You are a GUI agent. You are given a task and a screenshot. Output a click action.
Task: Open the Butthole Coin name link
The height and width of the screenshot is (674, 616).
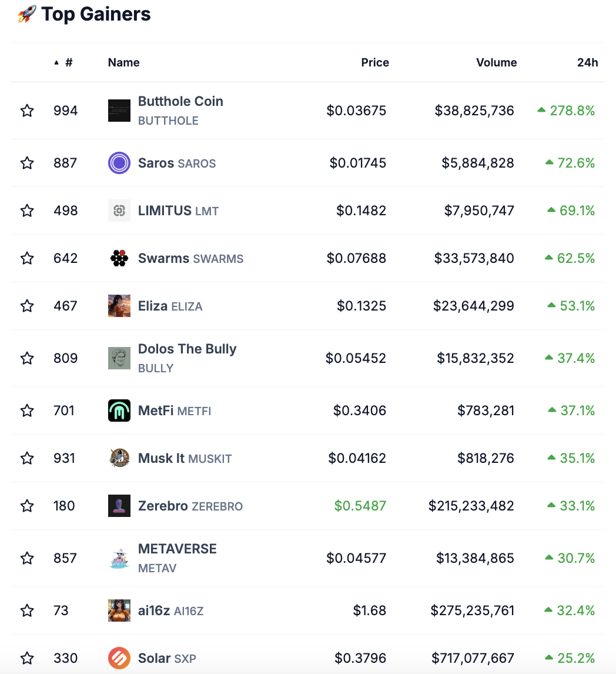(180, 101)
